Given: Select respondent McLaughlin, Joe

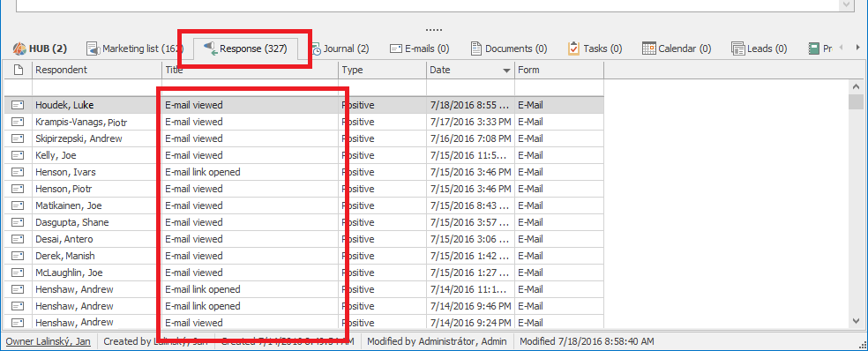Looking at the screenshot, I should tap(69, 273).
